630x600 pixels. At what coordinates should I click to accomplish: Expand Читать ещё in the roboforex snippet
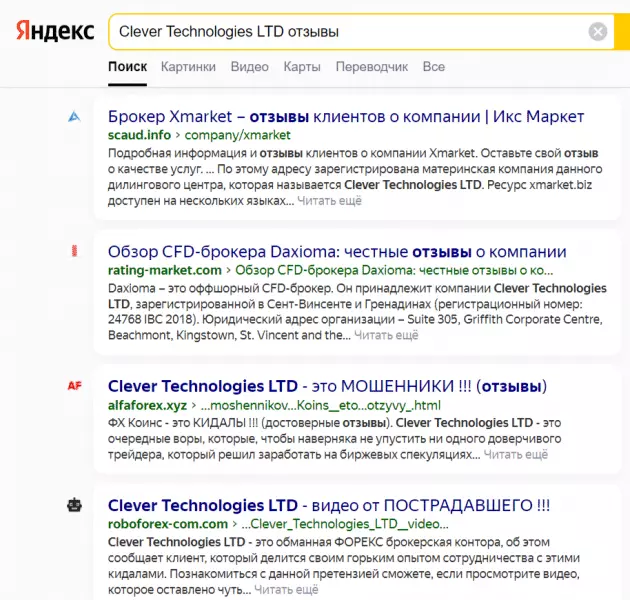(286, 590)
